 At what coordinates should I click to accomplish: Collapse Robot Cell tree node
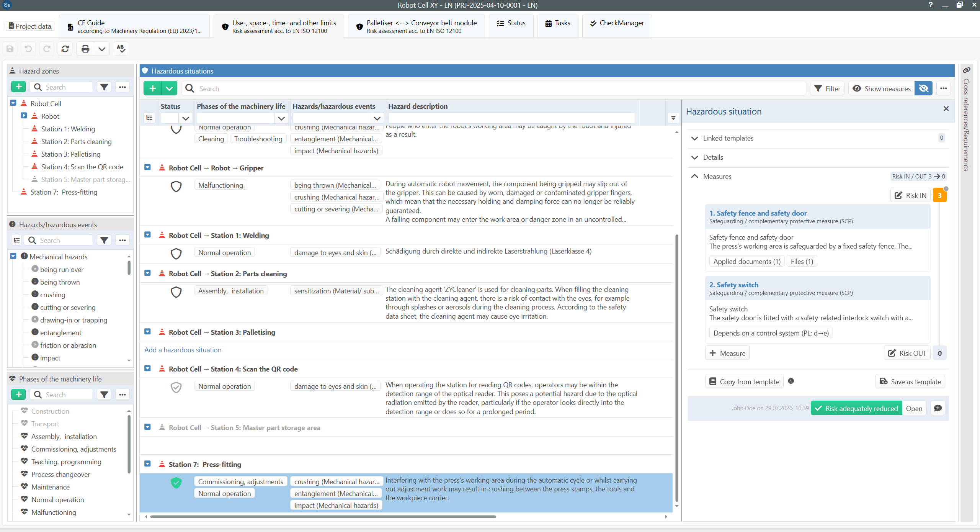(13, 103)
